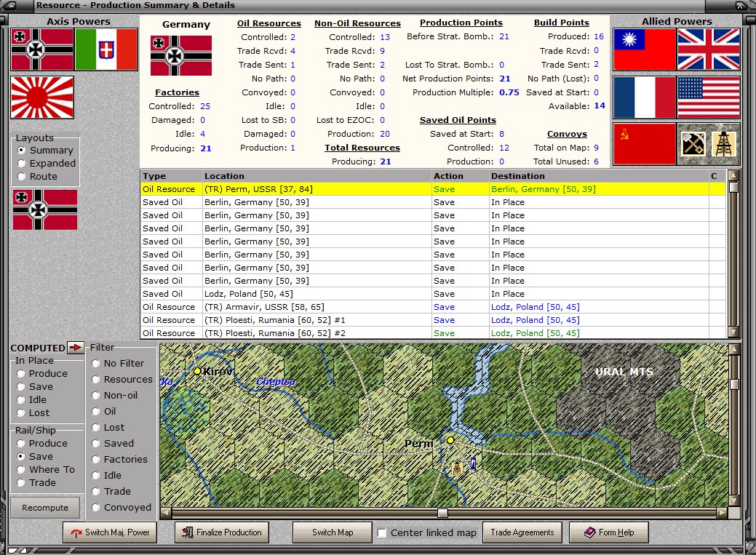Screen dimensions: 756x555
Task: Click the Recompute button
Action: [45, 508]
